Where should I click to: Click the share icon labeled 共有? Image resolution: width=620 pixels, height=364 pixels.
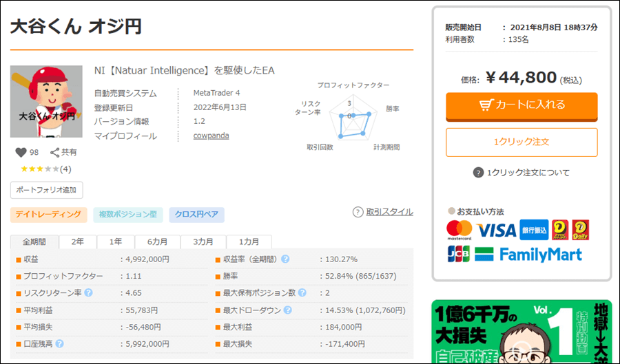pyautogui.click(x=55, y=152)
